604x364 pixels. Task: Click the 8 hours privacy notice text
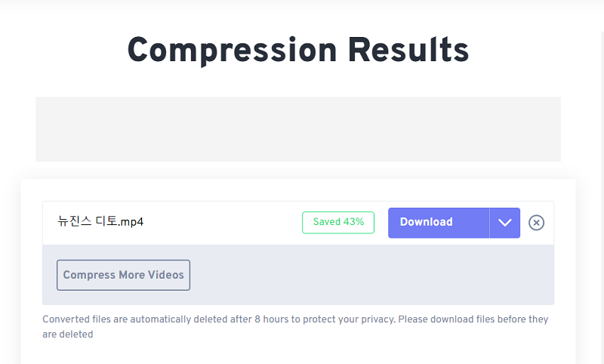coord(295,319)
